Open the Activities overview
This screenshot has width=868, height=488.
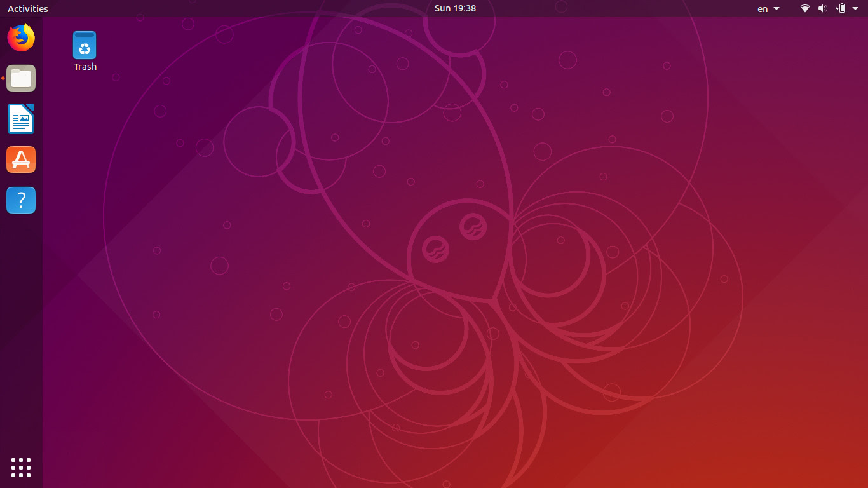coord(28,8)
